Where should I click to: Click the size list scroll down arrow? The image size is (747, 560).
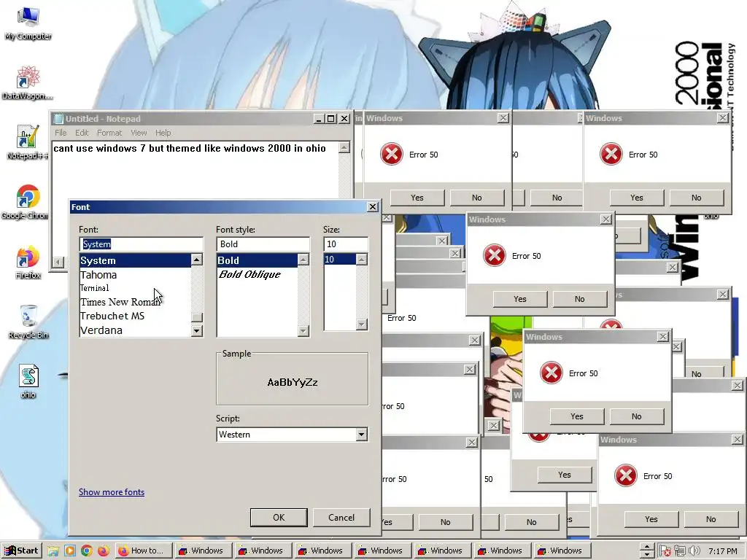362,324
